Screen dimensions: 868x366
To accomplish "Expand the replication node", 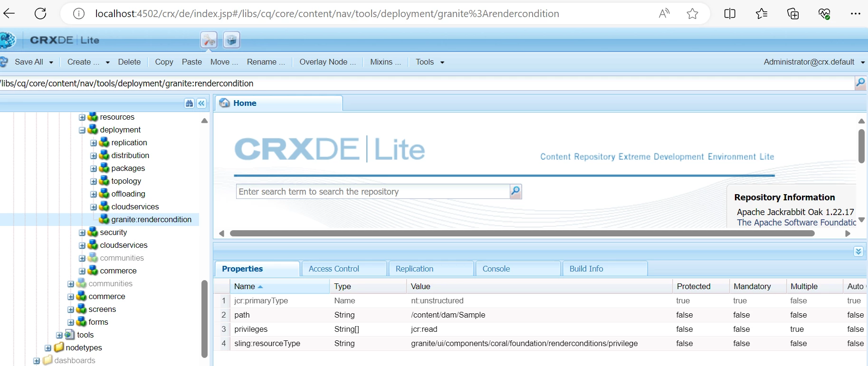I will click(x=94, y=142).
